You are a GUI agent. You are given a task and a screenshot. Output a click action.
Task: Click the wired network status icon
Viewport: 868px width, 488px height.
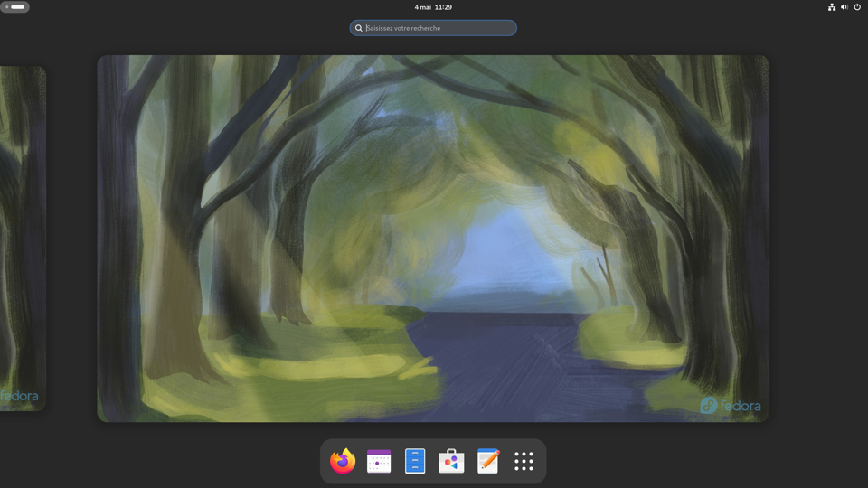pos(832,7)
